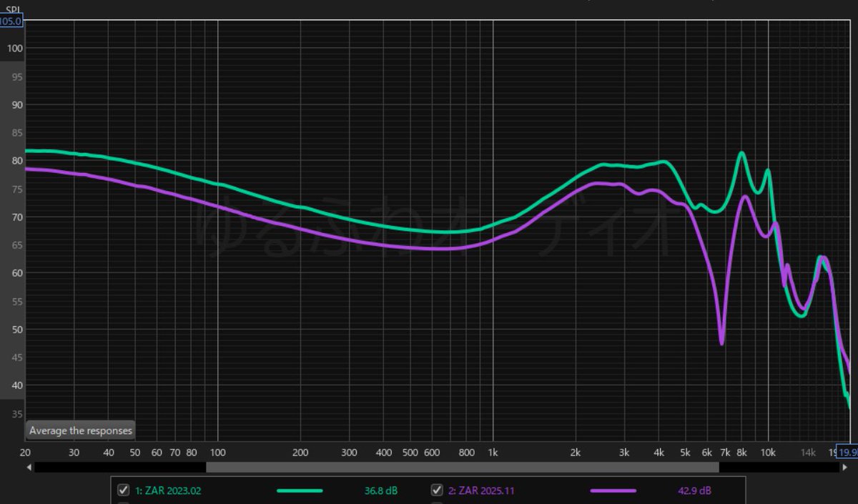This screenshot has width=858, height=504.
Task: Click the green ZAR 2023.02 line swatch
Action: (300, 491)
